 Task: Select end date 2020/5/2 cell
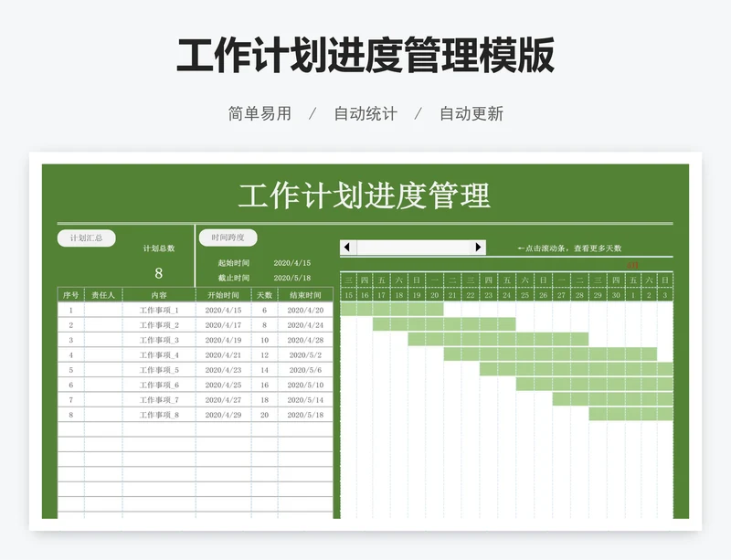coord(305,354)
